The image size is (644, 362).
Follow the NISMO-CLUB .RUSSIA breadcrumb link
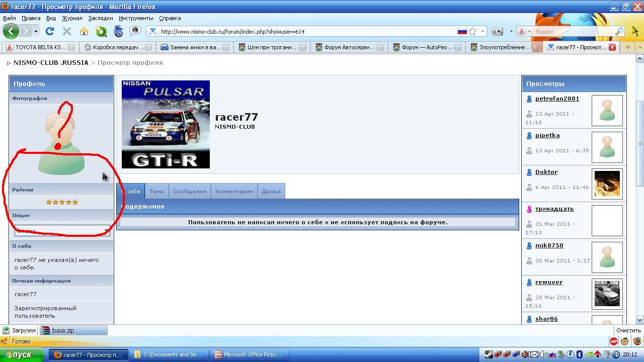[51, 63]
